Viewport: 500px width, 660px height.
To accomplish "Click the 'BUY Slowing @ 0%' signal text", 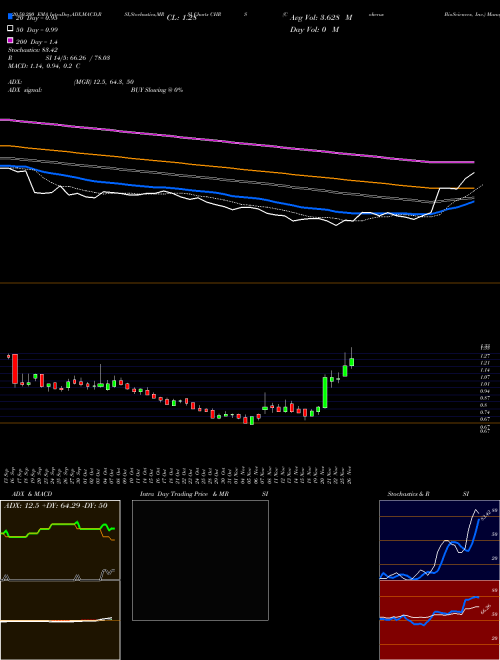I will click(x=157, y=90).
